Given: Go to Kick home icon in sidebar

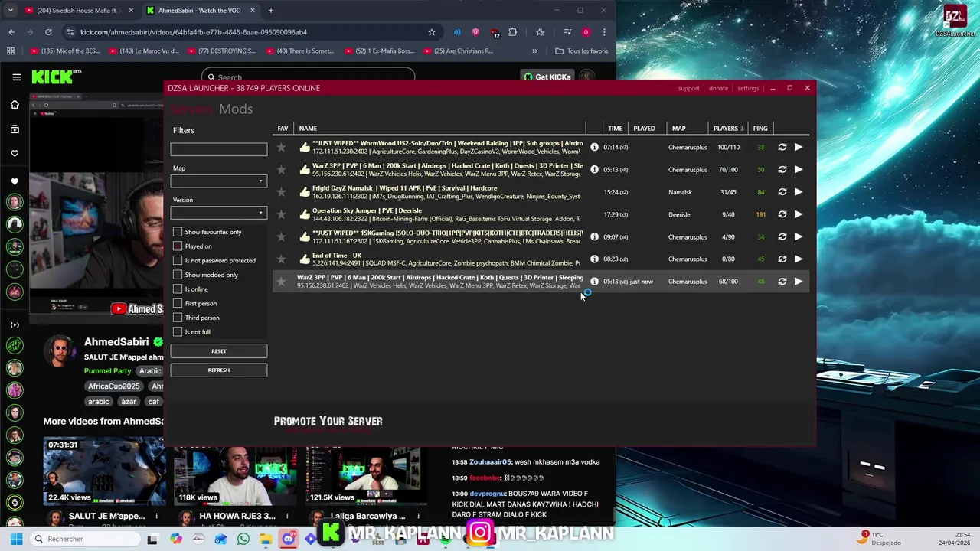Looking at the screenshot, I should click(x=15, y=104).
